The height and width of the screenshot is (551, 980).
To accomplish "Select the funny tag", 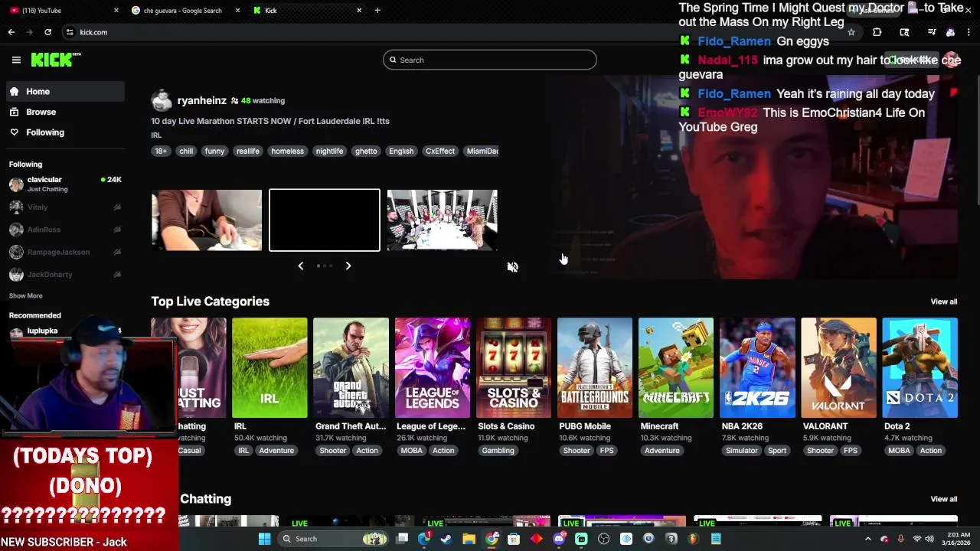I will click(214, 151).
